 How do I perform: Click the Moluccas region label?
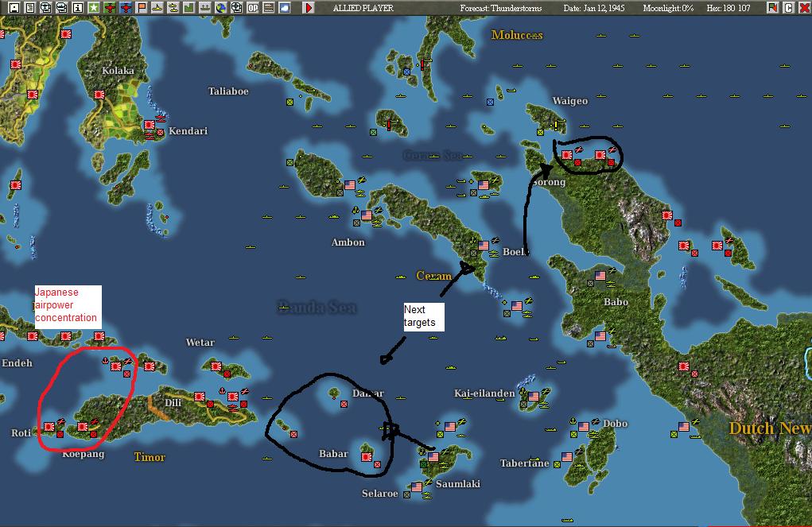[517, 35]
